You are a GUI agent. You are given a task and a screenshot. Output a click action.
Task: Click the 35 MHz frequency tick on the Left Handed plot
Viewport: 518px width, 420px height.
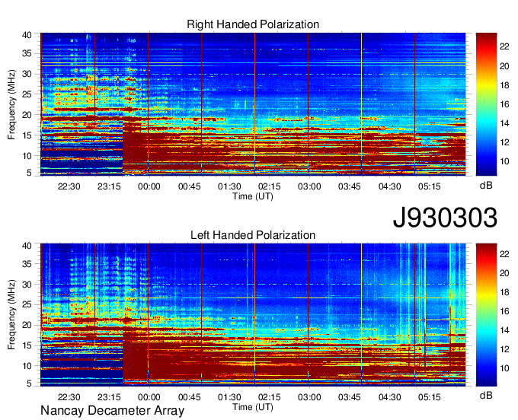click(27, 264)
